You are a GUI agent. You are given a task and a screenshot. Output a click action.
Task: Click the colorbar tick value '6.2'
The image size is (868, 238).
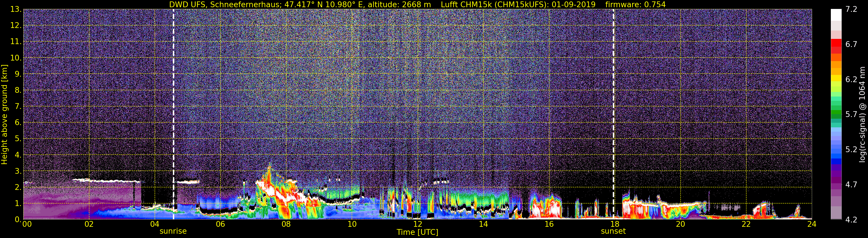(x=851, y=80)
